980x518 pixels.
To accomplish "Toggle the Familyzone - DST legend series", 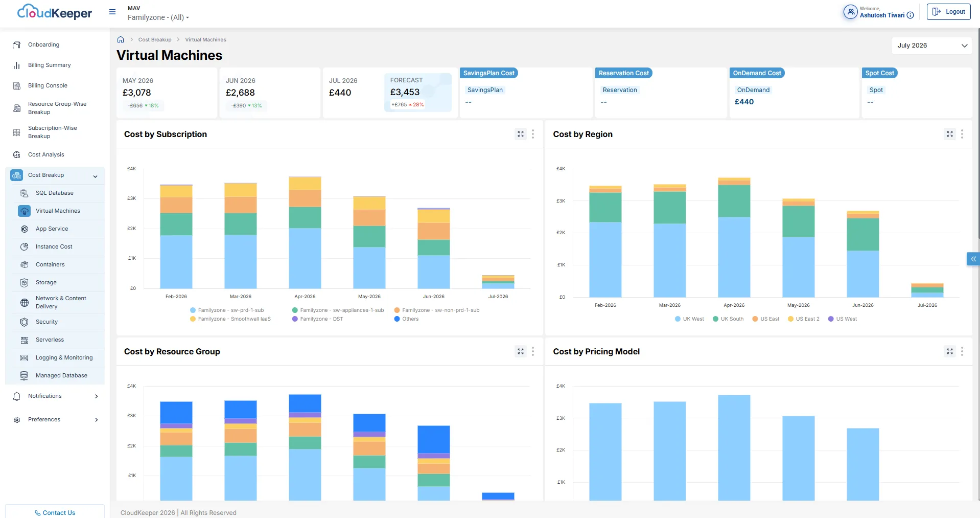I will (318, 319).
